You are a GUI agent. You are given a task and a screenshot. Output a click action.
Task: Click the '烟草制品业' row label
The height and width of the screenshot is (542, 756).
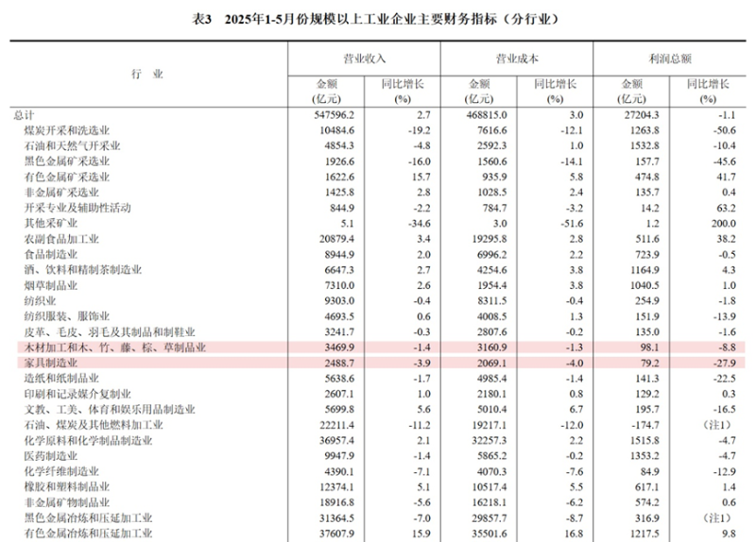point(51,285)
